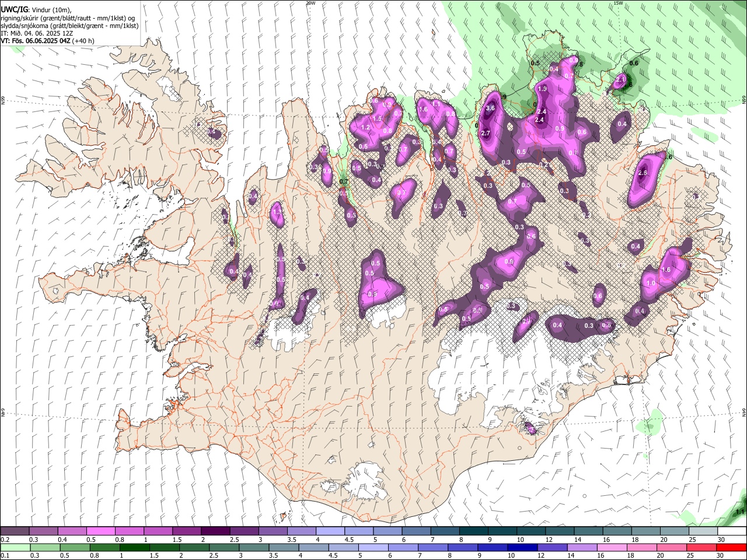Click the '1.0' value near the east coast

tap(651, 283)
